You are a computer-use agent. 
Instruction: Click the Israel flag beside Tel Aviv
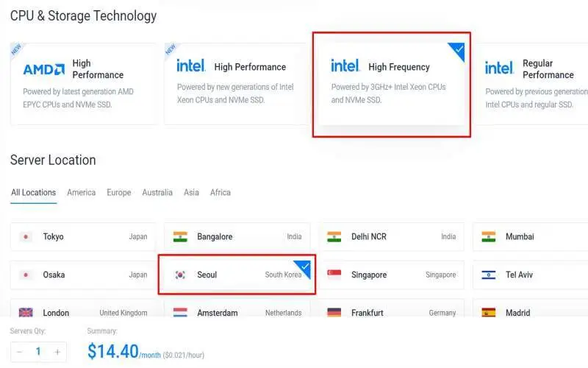click(x=489, y=275)
